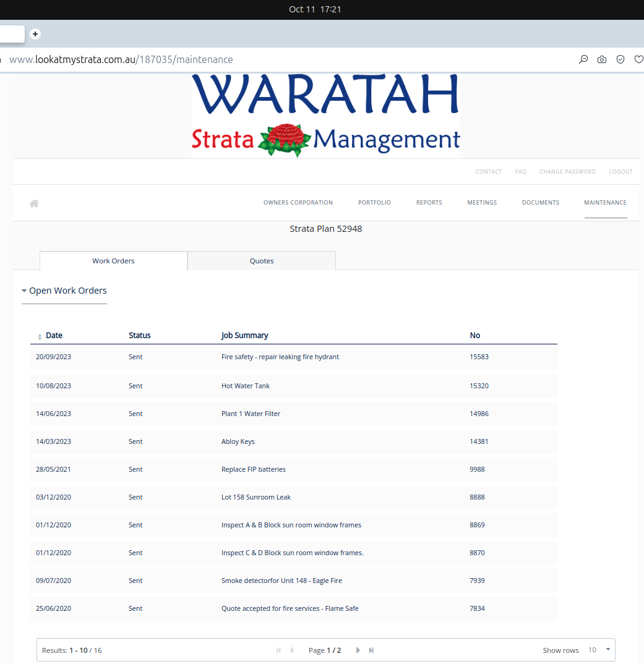Click the Logout link
This screenshot has height=664, width=644.
pyautogui.click(x=620, y=172)
